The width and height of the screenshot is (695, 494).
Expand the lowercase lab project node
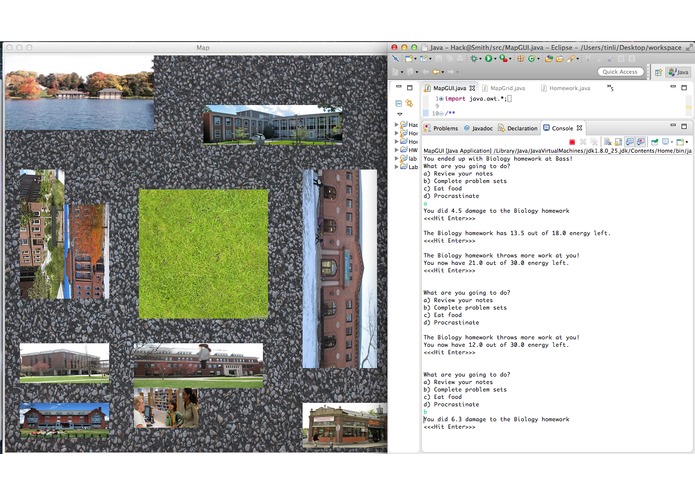point(396,159)
